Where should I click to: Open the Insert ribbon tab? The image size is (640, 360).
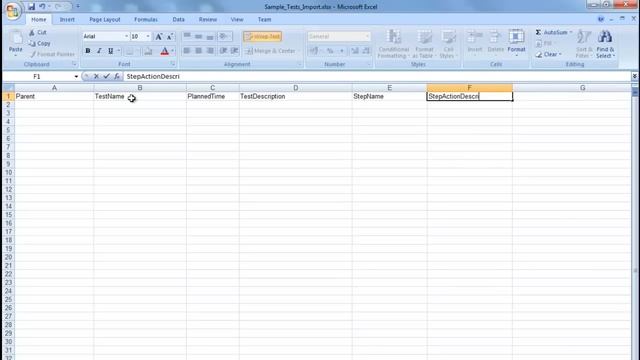click(x=67, y=20)
